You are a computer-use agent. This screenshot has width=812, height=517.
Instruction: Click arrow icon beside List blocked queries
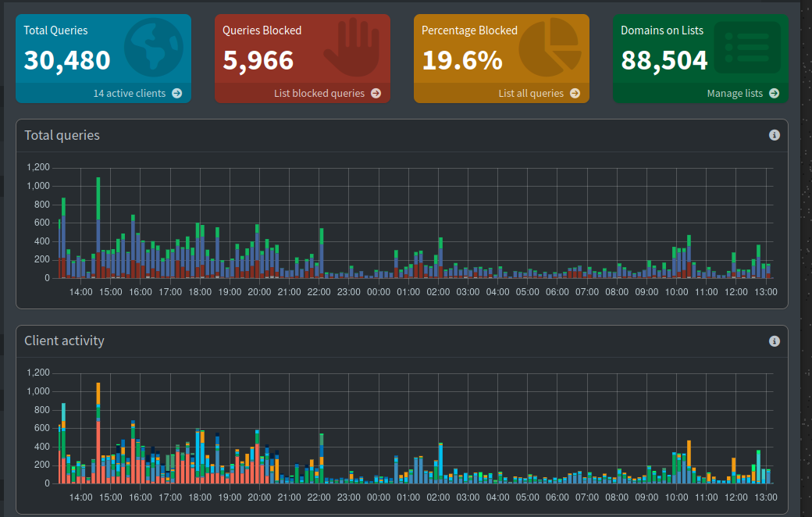tap(376, 93)
